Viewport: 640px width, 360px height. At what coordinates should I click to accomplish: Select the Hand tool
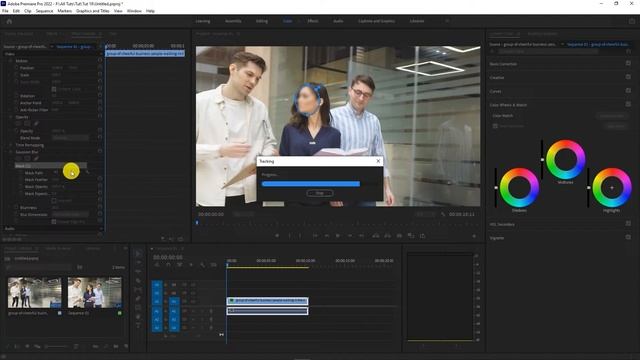click(x=138, y=317)
